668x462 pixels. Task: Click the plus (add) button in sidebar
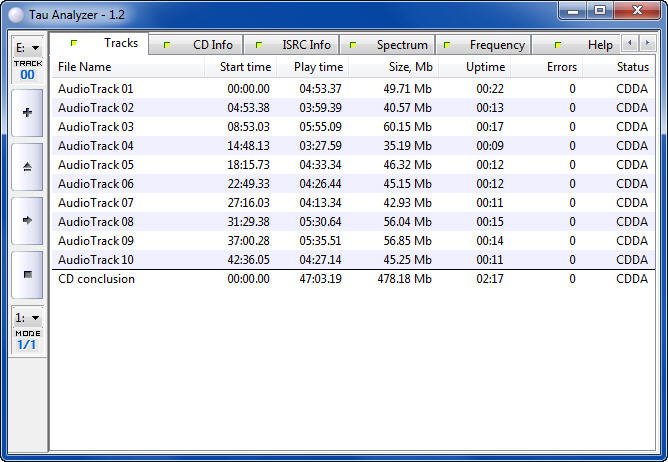pyautogui.click(x=27, y=113)
